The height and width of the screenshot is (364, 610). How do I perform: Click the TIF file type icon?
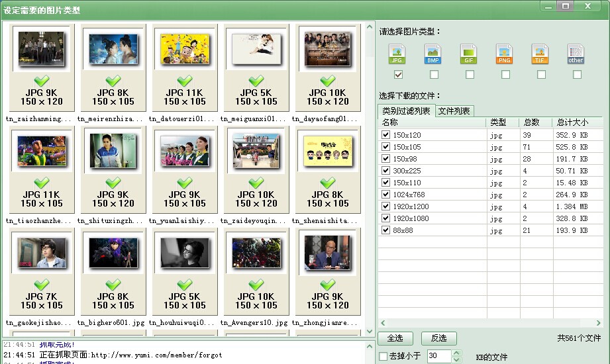point(540,54)
